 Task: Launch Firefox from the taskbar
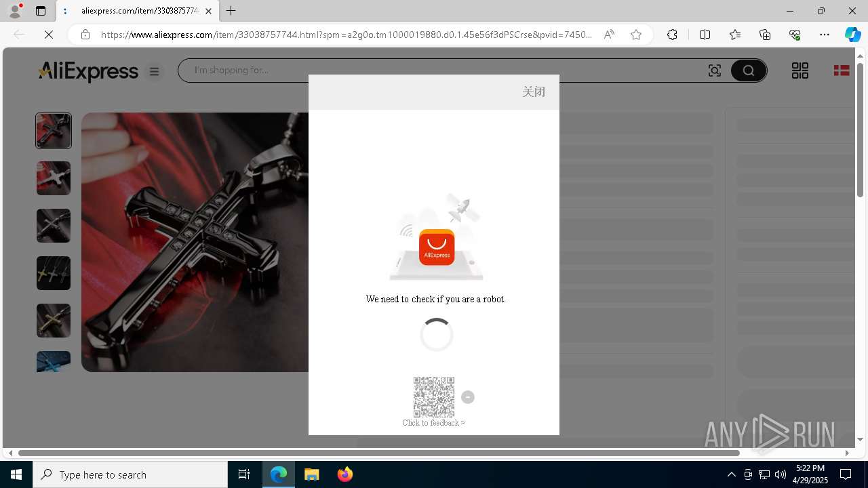click(x=344, y=474)
